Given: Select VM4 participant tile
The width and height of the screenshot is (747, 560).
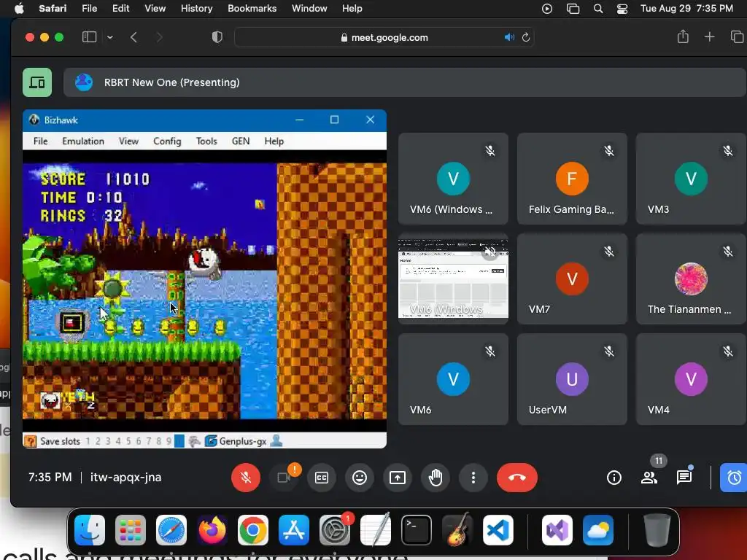Looking at the screenshot, I should tap(691, 379).
